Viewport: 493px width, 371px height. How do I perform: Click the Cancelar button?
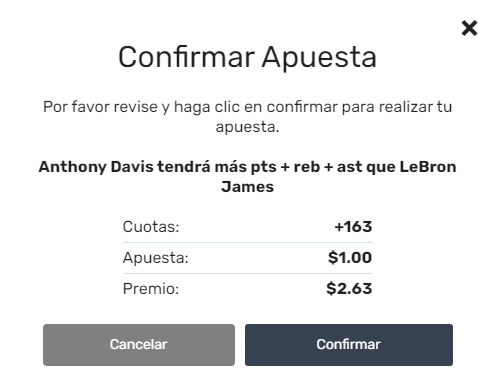click(139, 345)
